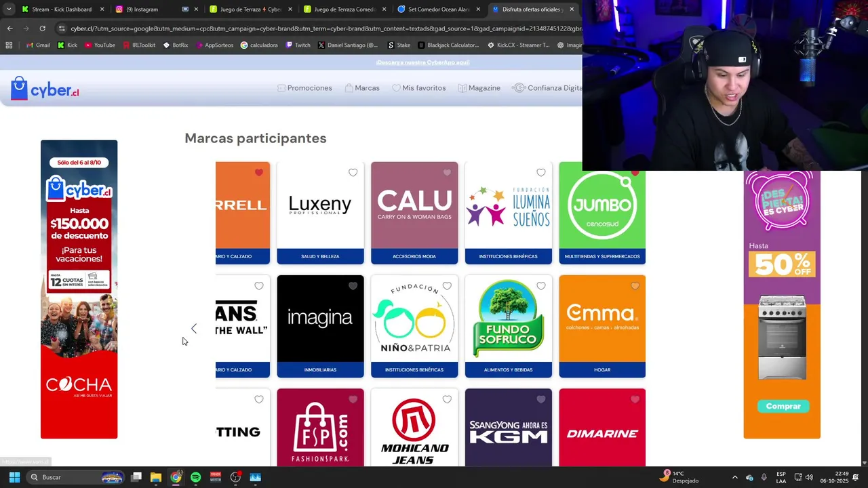This screenshot has height=488, width=868.
Task: Favorite the FashionsPark heart
Action: 353,399
